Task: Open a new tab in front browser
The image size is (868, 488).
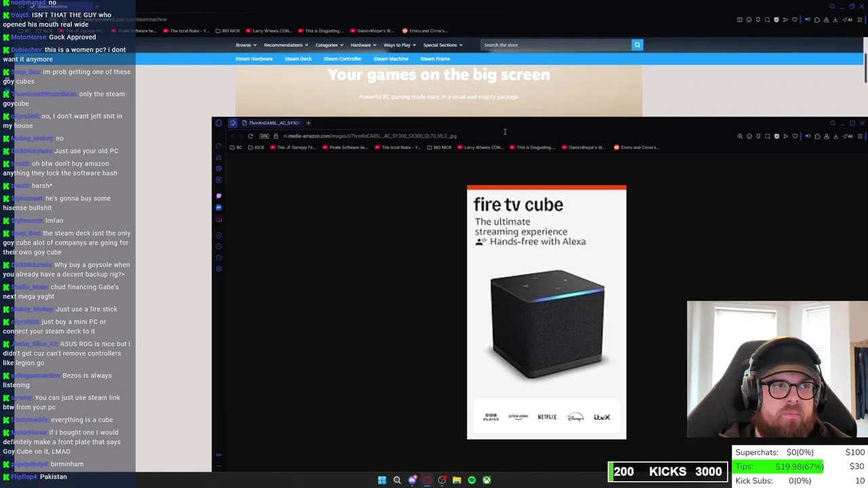Action: pyautogui.click(x=309, y=123)
